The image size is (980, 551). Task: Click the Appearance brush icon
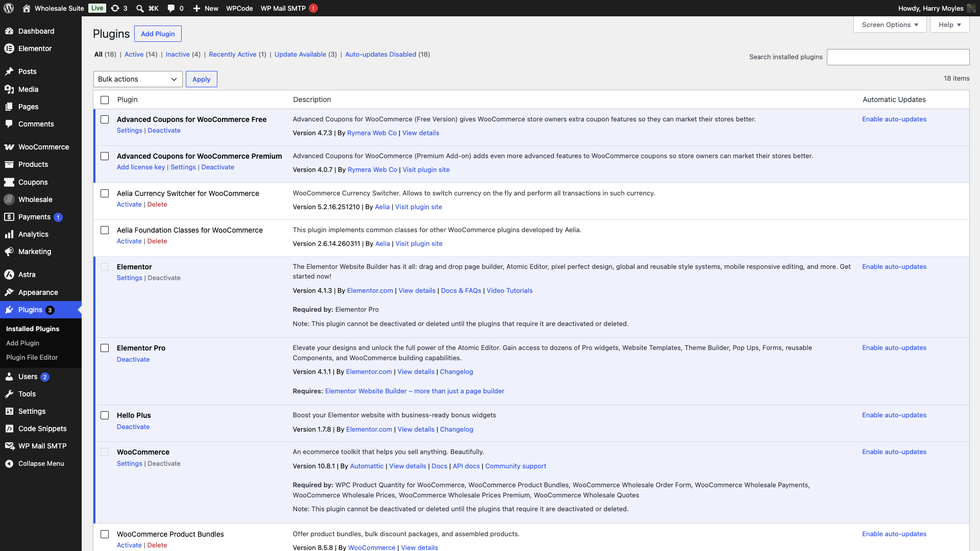pos(9,292)
